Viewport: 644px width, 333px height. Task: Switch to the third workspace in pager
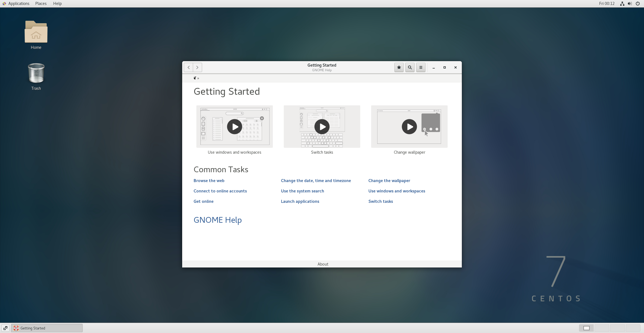click(x=618, y=328)
